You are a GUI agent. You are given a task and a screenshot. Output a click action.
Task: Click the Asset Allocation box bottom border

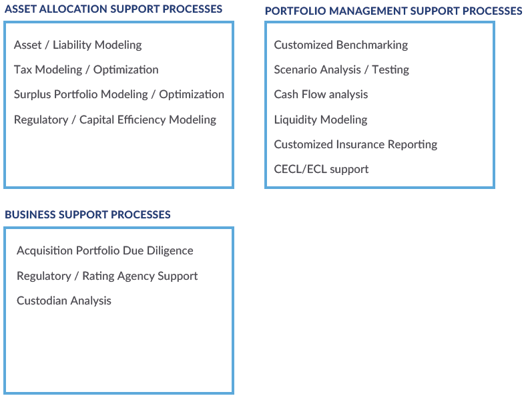point(119,187)
